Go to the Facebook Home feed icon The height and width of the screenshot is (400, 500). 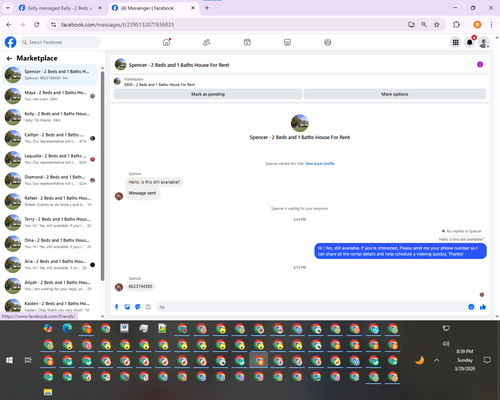[166, 42]
